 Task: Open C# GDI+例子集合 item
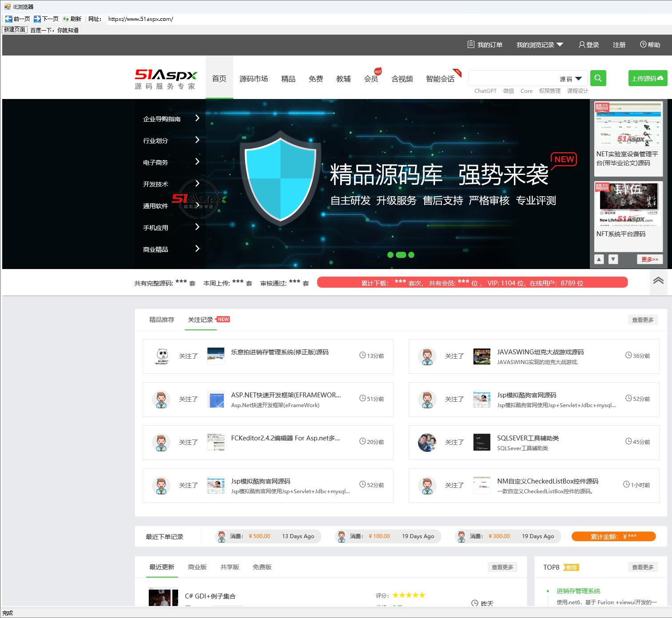[210, 596]
